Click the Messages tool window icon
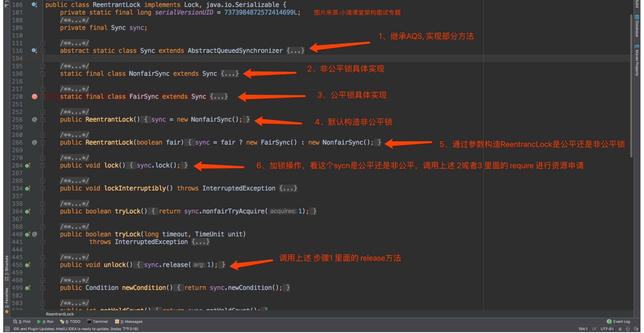Screen dimensions: 644x333 (x=117, y=322)
